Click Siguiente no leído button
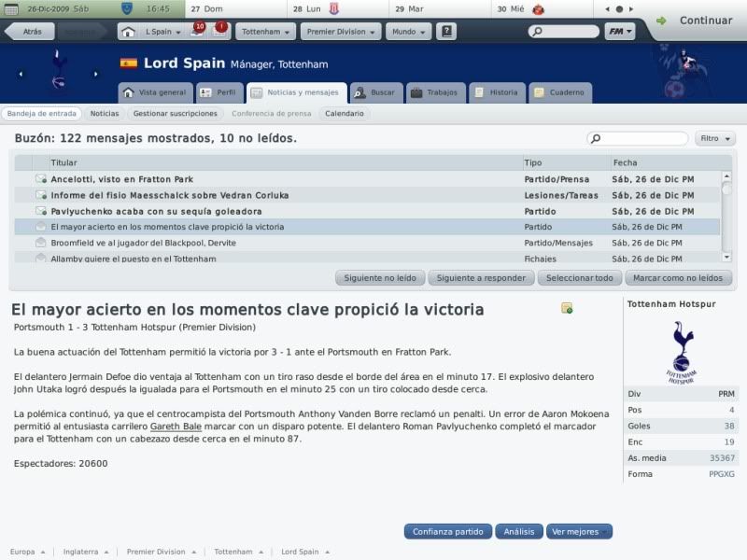The height and width of the screenshot is (560, 747). click(x=380, y=278)
